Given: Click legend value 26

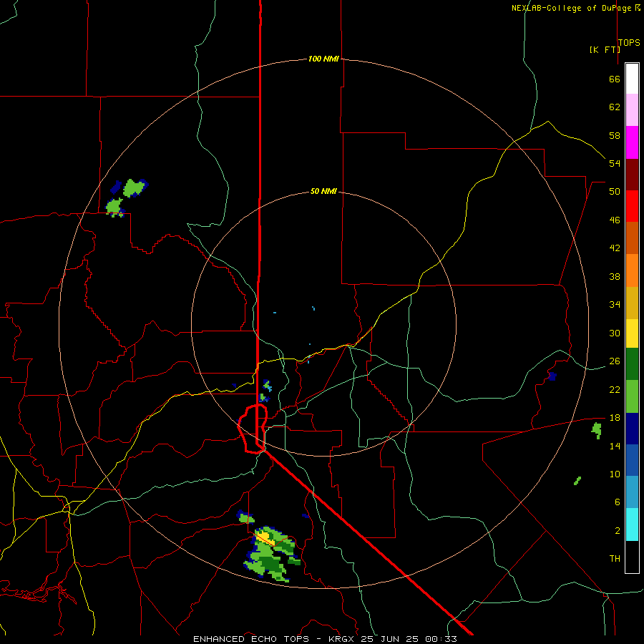Looking at the screenshot, I should (x=615, y=361).
